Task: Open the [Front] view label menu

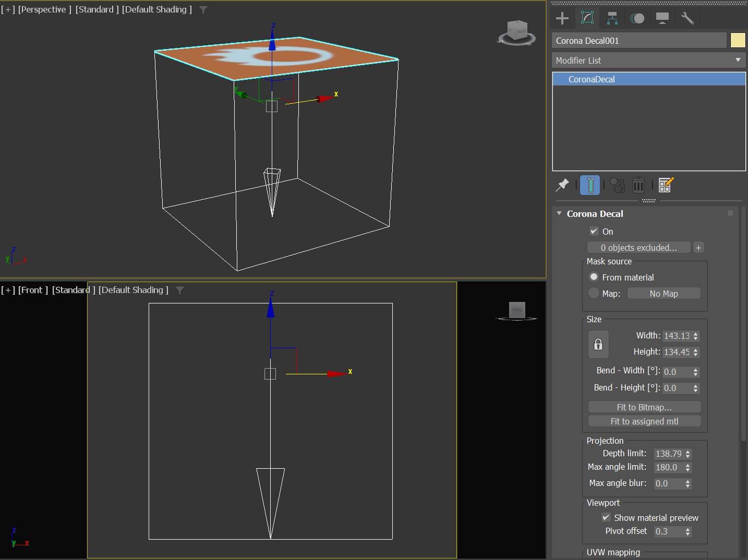Action: [x=33, y=290]
